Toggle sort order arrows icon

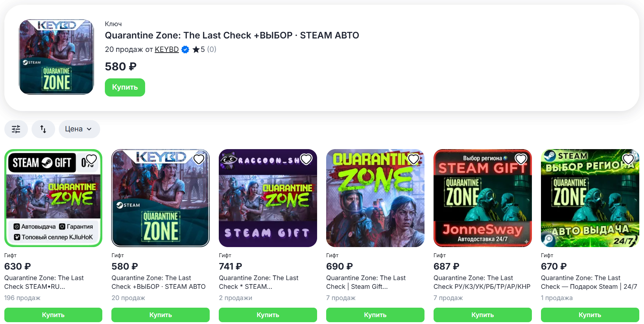click(43, 129)
